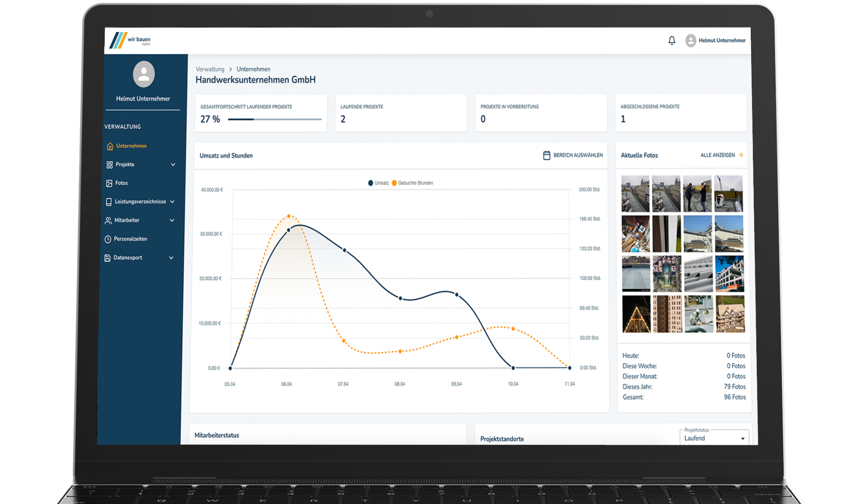
Task: Click Alle anzeigen link in Aktuelle Fotos
Action: (x=718, y=155)
